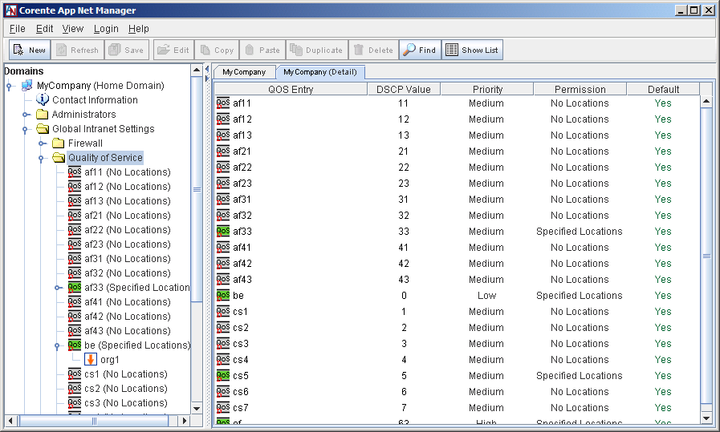Screen dimensions: 720x432
Task: Click the Firewall folder icon
Action: point(58,143)
